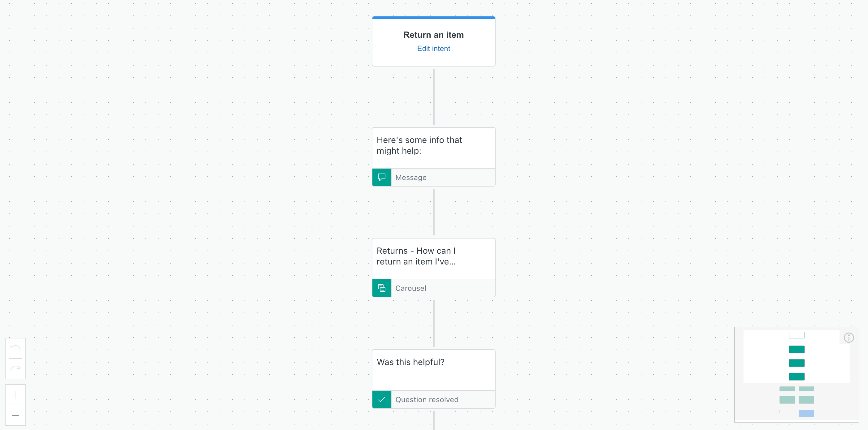Zoom out using the minus icon
This screenshot has width=868, height=430.
tap(15, 415)
